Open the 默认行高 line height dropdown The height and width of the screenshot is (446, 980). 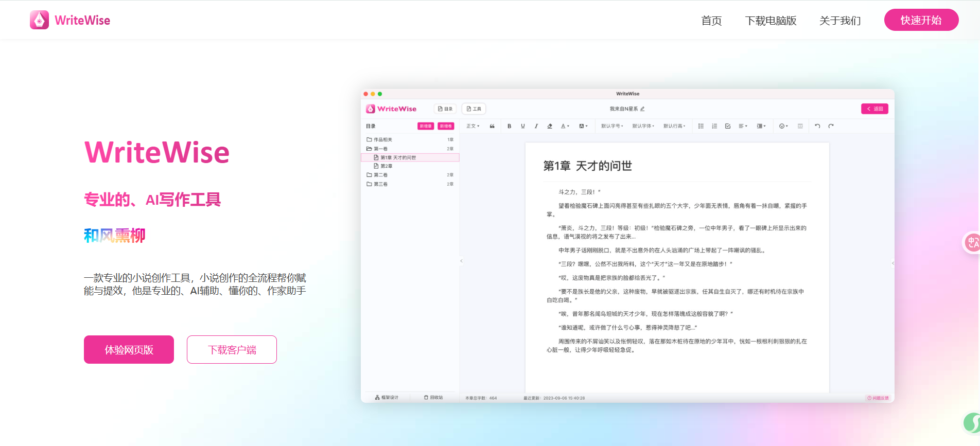[x=674, y=126]
